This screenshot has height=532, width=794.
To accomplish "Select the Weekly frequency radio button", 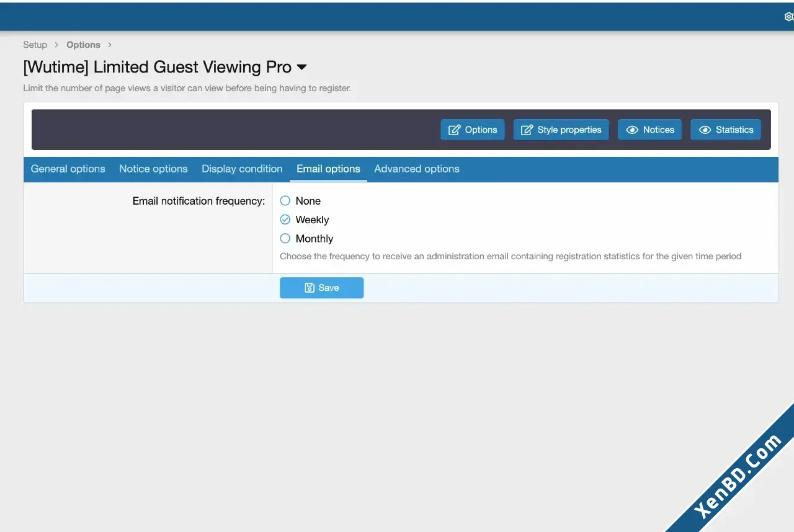I will click(285, 219).
